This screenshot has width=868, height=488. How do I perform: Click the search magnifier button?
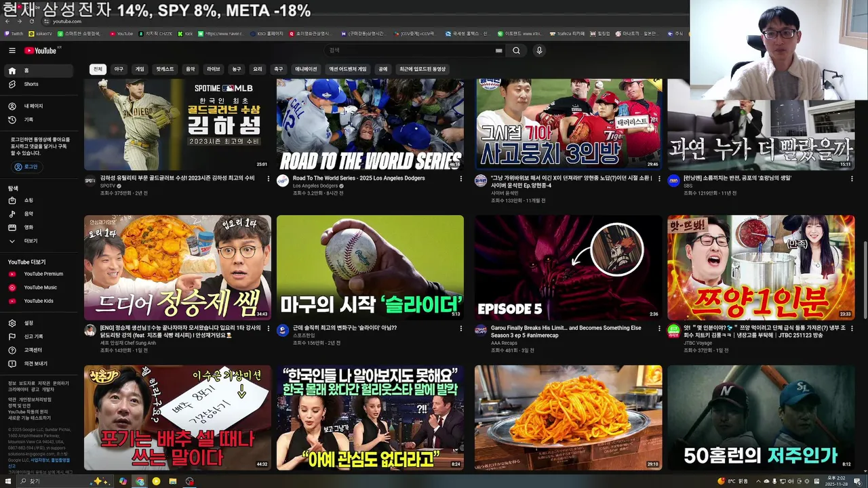pos(516,51)
